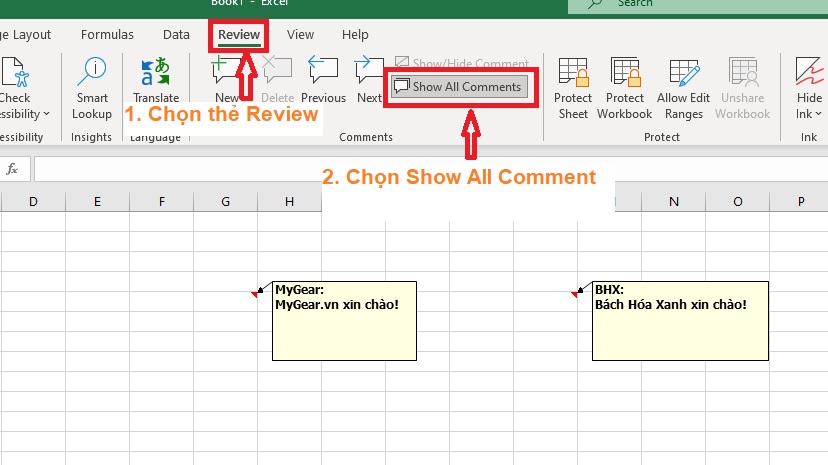828x465 pixels.
Task: Click the Hide Ink icon
Action: 809,72
